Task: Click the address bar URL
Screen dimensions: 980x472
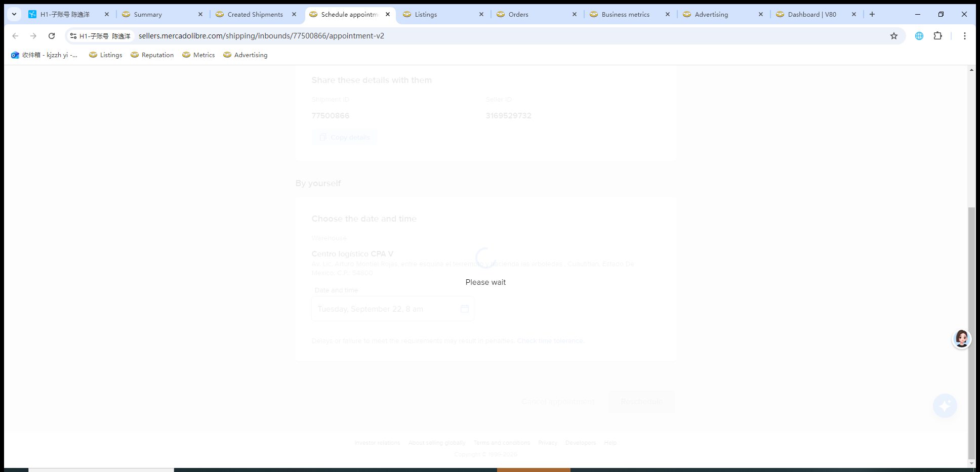Action: coord(261,36)
